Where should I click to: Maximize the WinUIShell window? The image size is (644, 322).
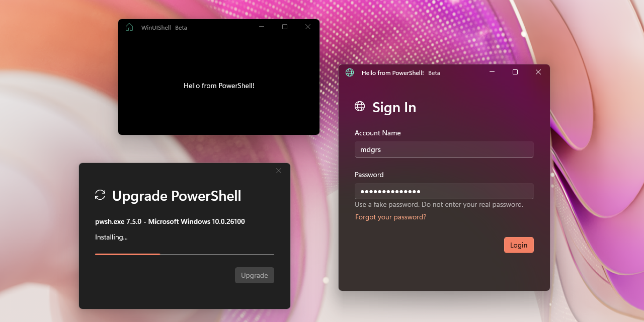(285, 27)
